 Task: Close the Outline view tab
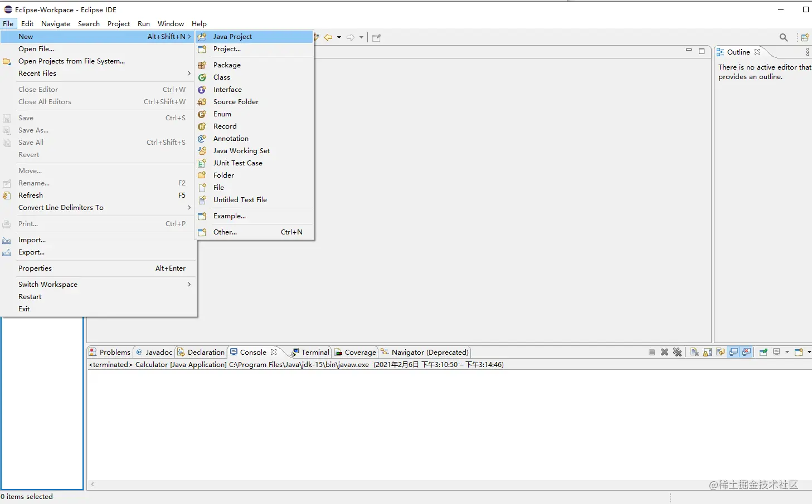[757, 52]
